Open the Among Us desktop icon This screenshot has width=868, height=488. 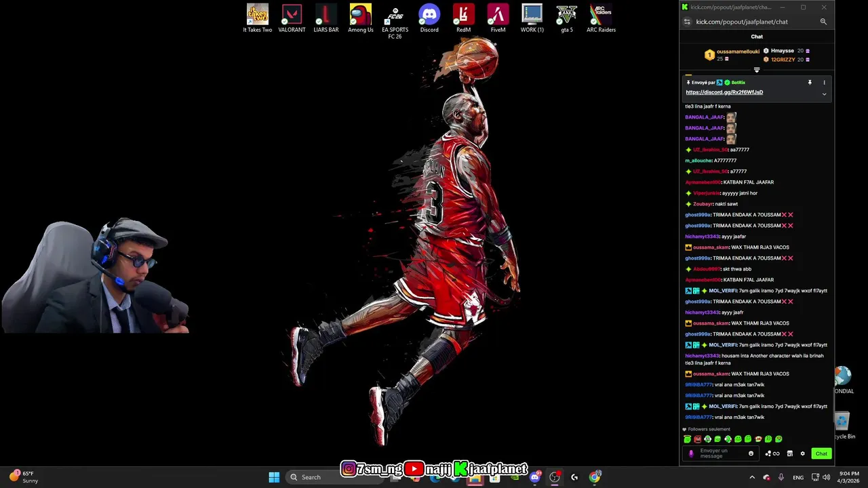(361, 18)
